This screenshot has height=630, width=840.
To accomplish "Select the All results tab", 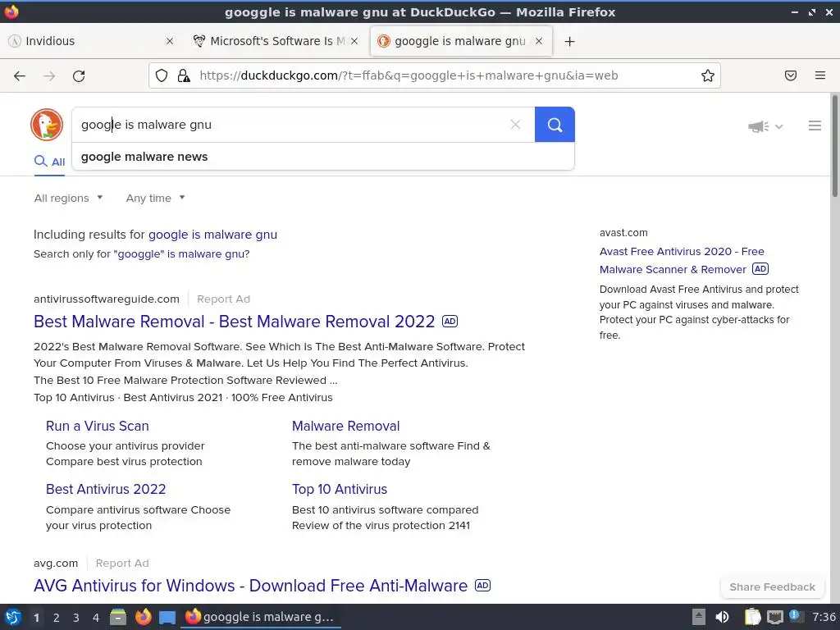I will pos(50,162).
